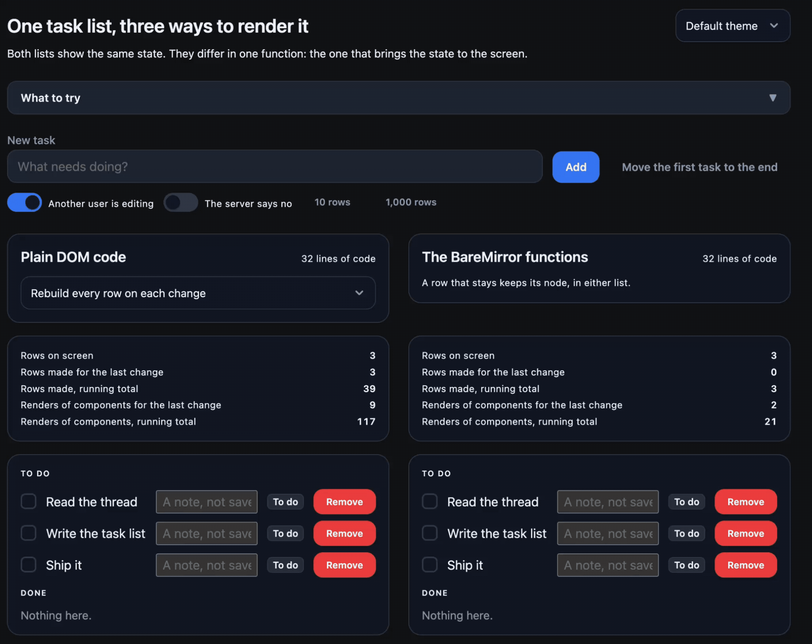
Task: Click note field for Write the task list, Plain DOM
Action: 207,533
